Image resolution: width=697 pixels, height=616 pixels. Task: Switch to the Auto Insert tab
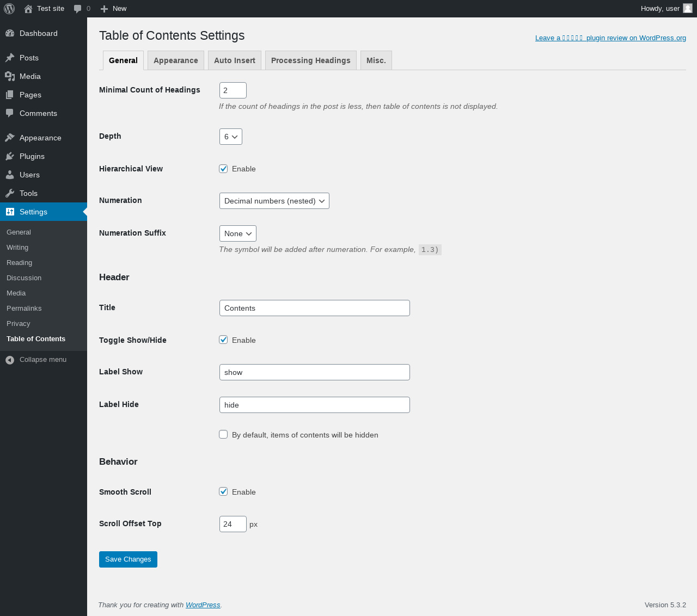click(x=235, y=60)
